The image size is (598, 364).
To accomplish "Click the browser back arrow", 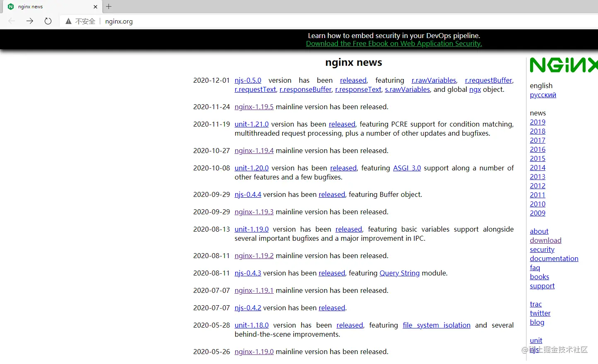I will (12, 21).
